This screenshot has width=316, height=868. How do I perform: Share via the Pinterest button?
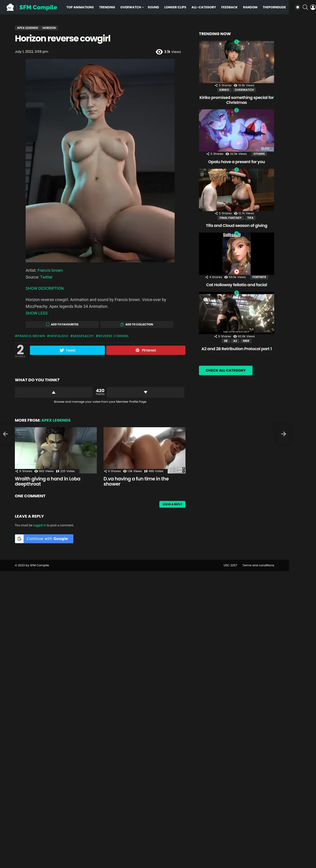(x=146, y=350)
